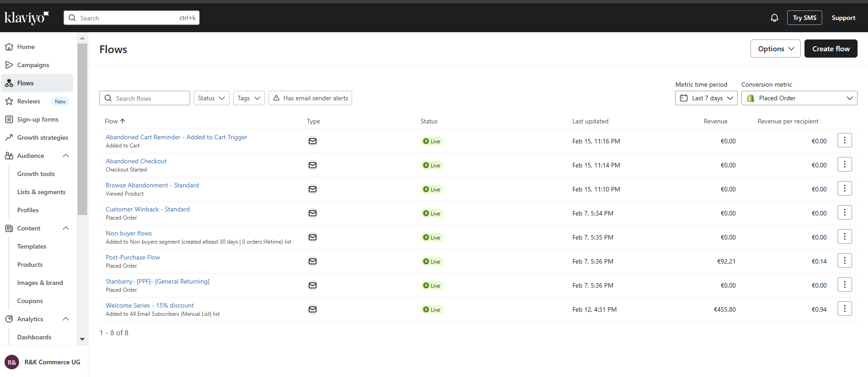
Task: Open options menu for Stanbarry PPF flow
Action: [x=845, y=285]
